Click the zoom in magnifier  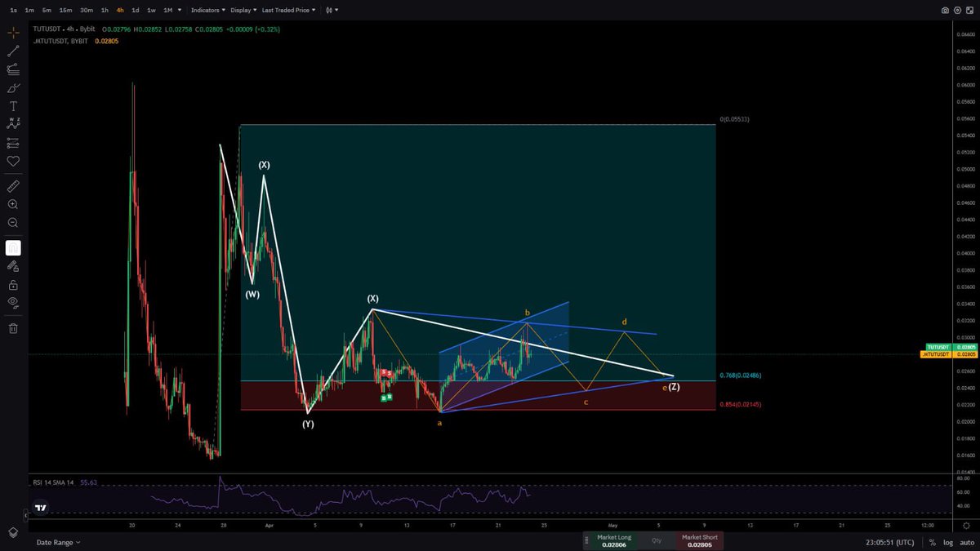(x=13, y=204)
